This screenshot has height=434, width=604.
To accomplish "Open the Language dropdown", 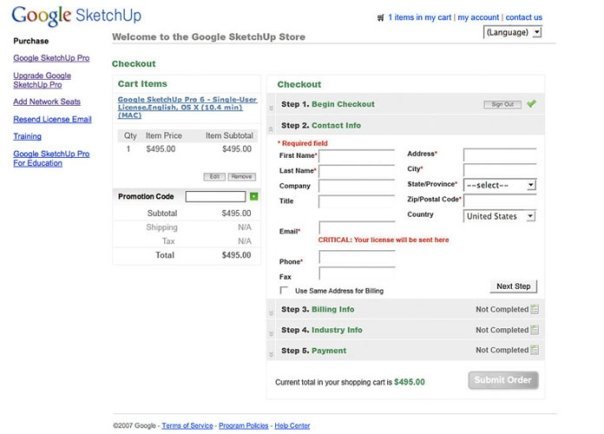I will [x=512, y=32].
